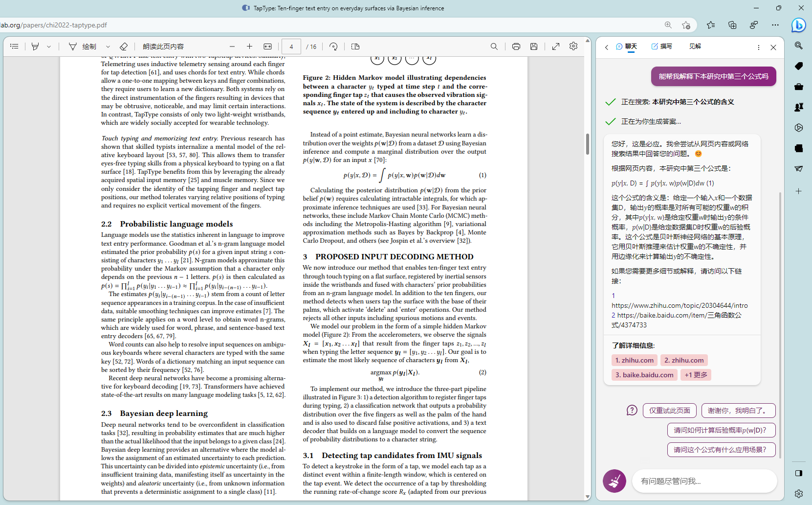
Task: Click the rotate page icon
Action: pyautogui.click(x=333, y=46)
